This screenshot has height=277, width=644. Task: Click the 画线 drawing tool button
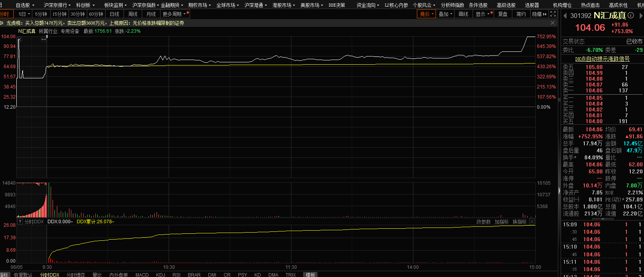pos(464,14)
